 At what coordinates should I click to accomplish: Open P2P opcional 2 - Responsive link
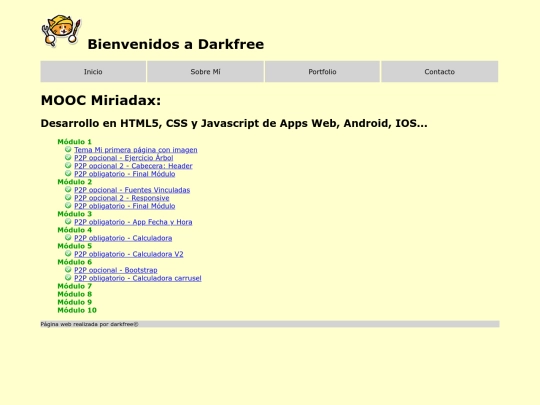tap(122, 198)
